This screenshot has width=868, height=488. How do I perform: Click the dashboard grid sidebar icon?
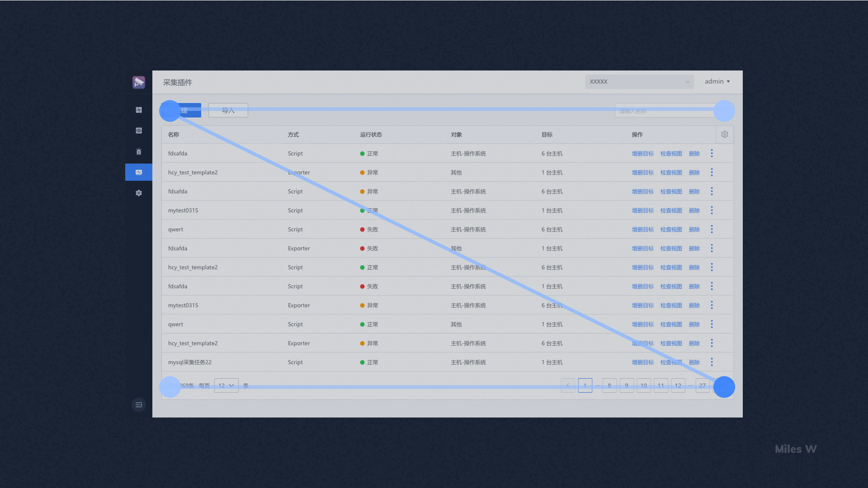coord(139,110)
